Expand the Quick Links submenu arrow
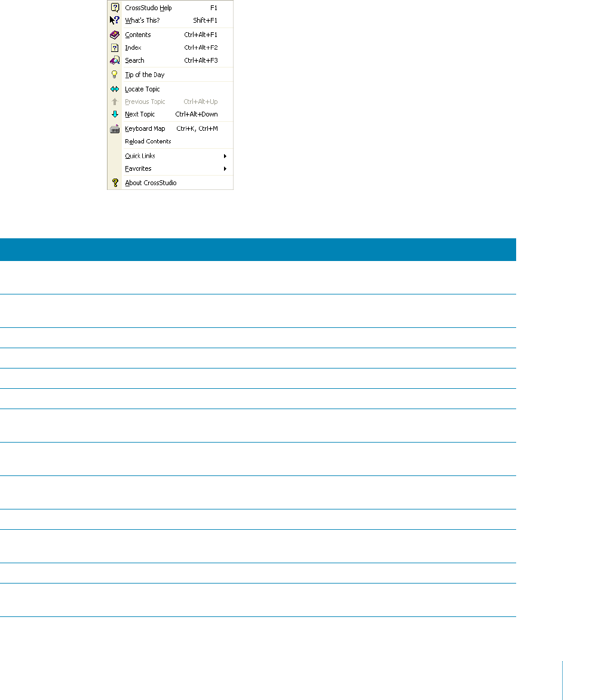This screenshot has height=700, width=595. 225,156
